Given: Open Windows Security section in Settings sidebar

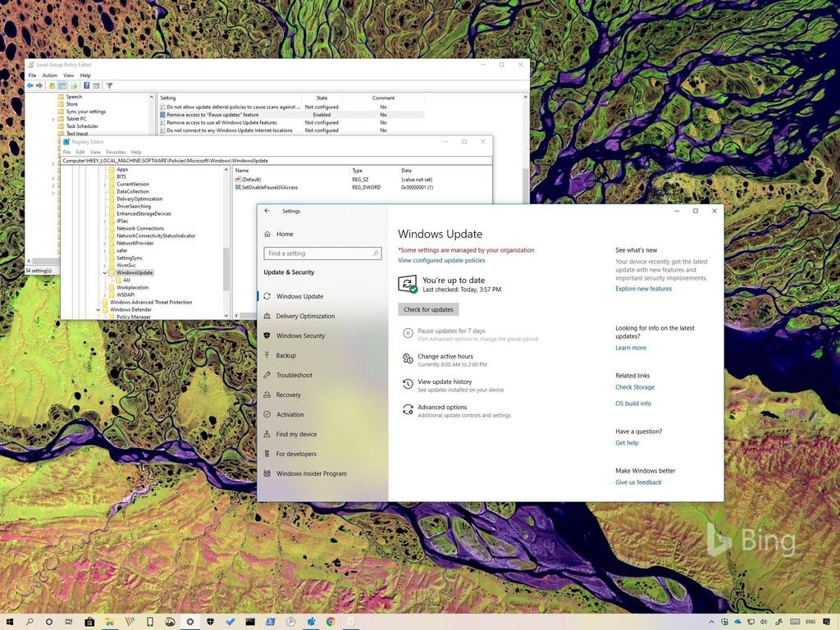Looking at the screenshot, I should click(x=305, y=336).
